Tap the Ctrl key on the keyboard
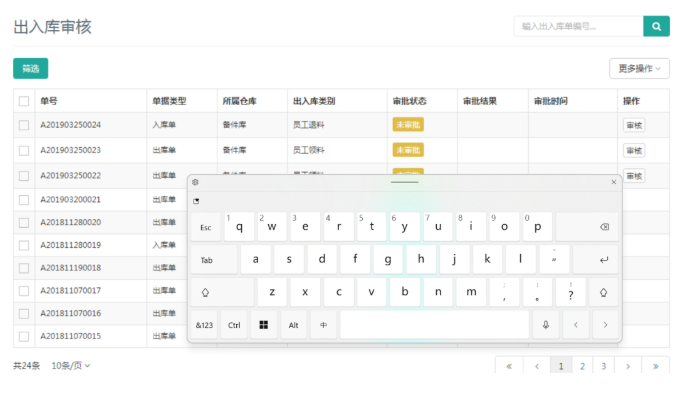This screenshot has height=399, width=686. 234,325
